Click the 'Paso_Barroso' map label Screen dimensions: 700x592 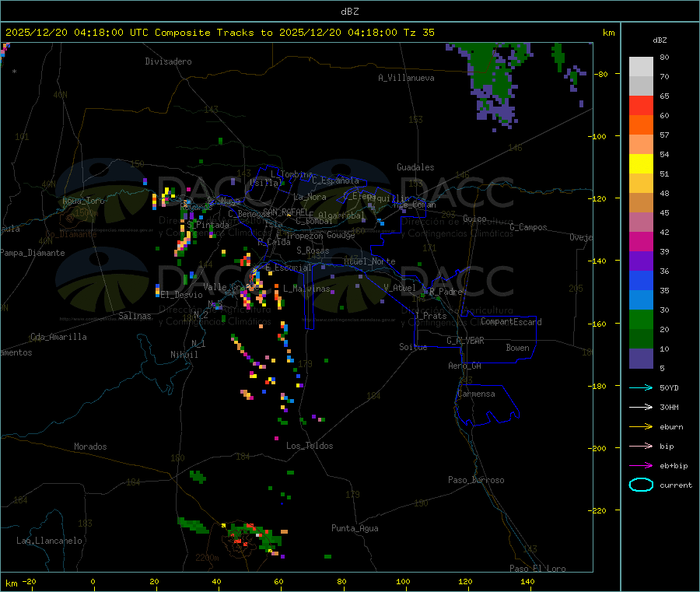(476, 480)
